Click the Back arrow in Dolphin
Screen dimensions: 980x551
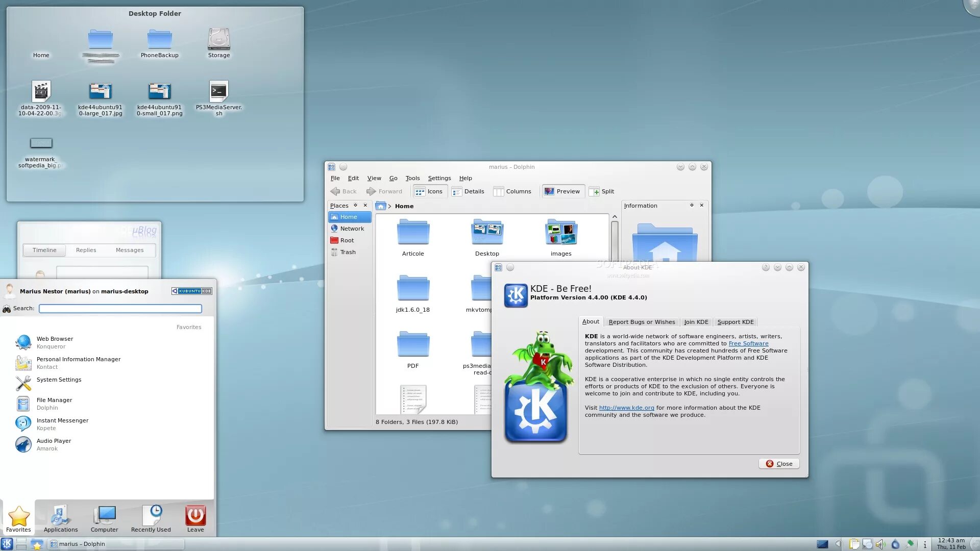(335, 191)
